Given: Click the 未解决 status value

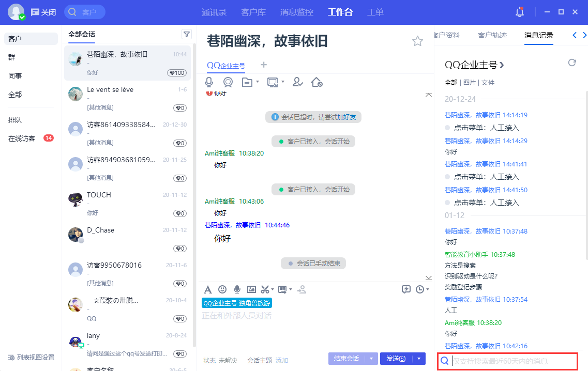Looking at the screenshot, I should click(228, 361).
